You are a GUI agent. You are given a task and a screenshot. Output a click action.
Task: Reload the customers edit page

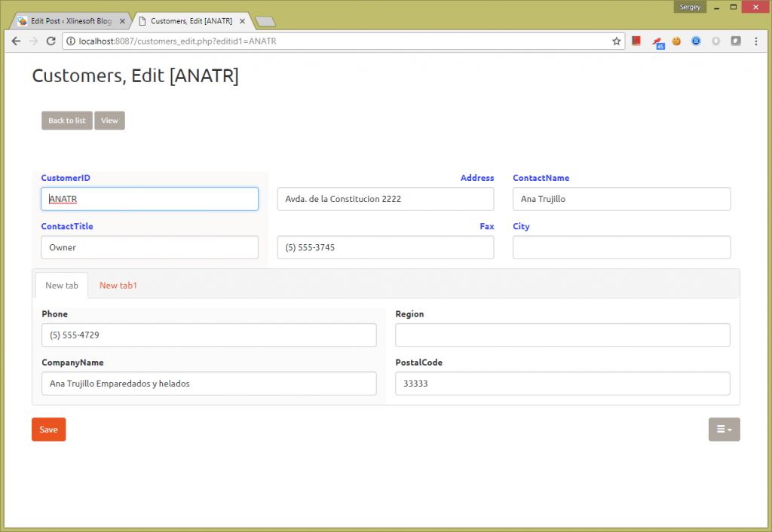(x=51, y=41)
